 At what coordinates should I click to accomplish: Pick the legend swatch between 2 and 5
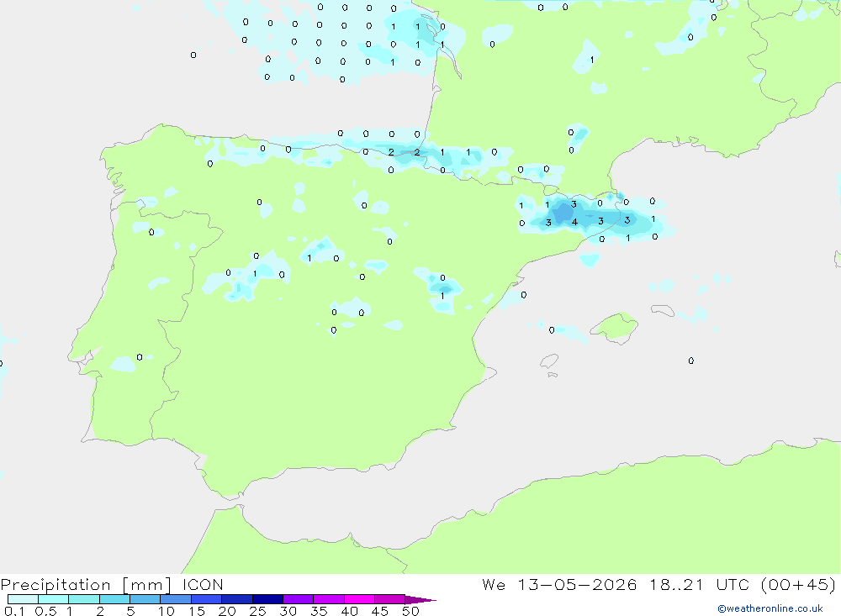point(114,599)
